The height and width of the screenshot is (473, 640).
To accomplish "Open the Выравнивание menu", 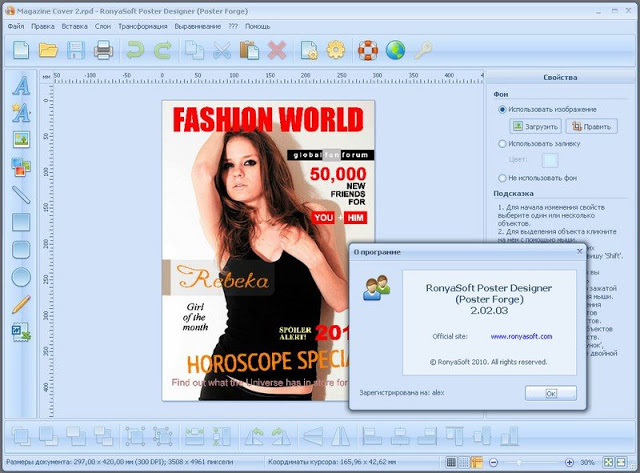I will click(x=198, y=26).
